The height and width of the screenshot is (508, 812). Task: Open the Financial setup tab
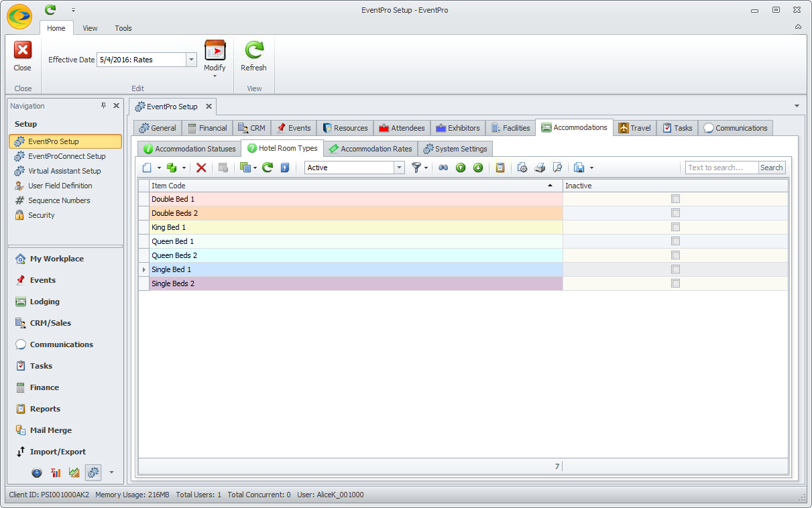[x=207, y=128]
